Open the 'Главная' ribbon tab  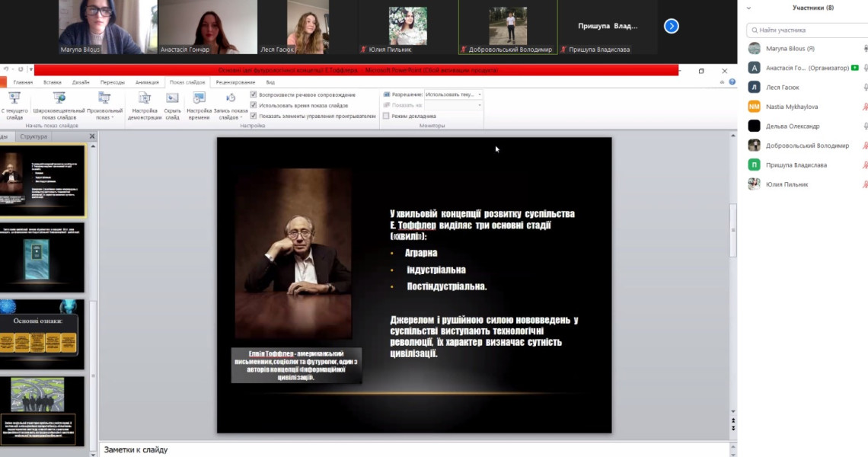pos(23,82)
